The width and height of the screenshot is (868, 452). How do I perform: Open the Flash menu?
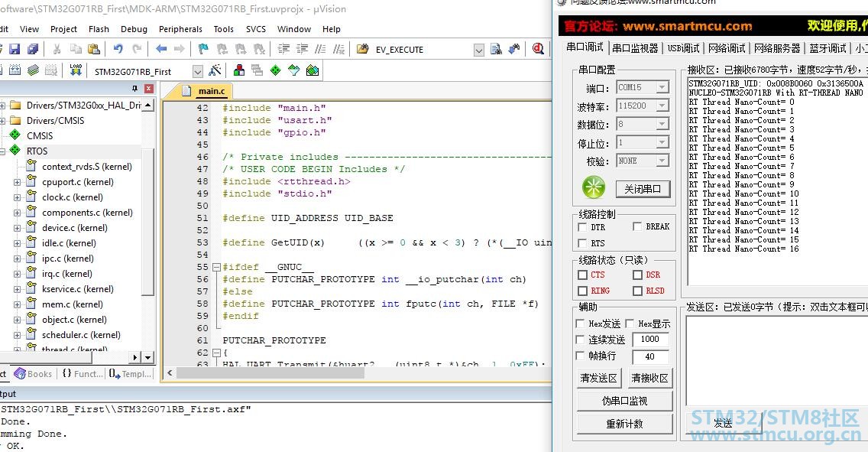99,29
